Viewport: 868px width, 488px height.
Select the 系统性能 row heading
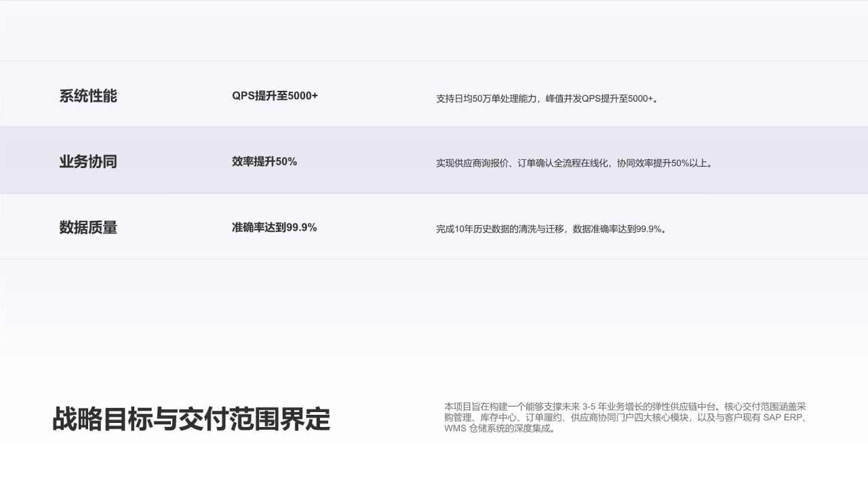point(88,96)
